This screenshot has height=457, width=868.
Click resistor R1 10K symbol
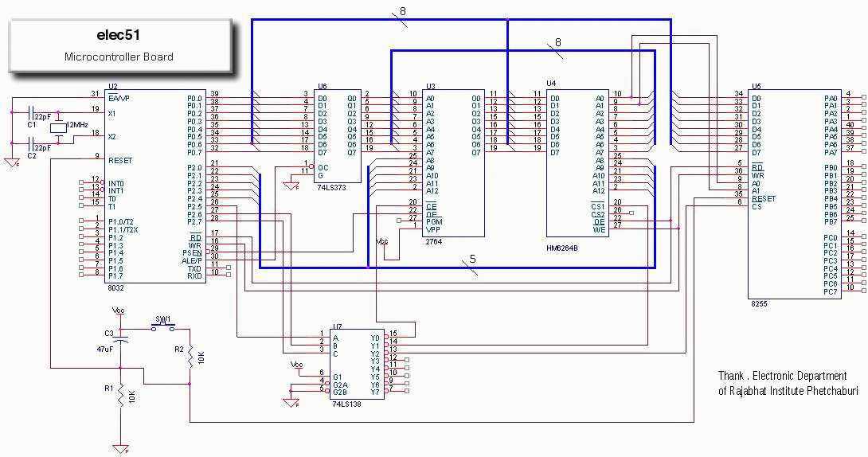tap(120, 396)
